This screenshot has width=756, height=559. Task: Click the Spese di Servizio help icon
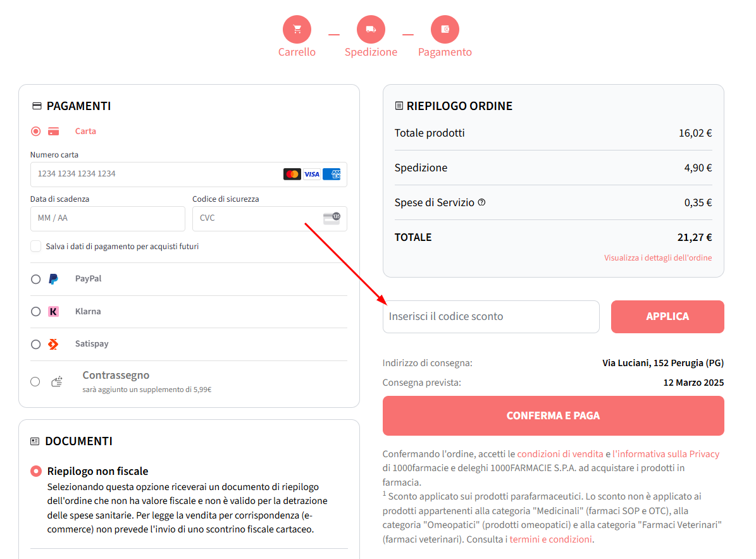coord(482,202)
